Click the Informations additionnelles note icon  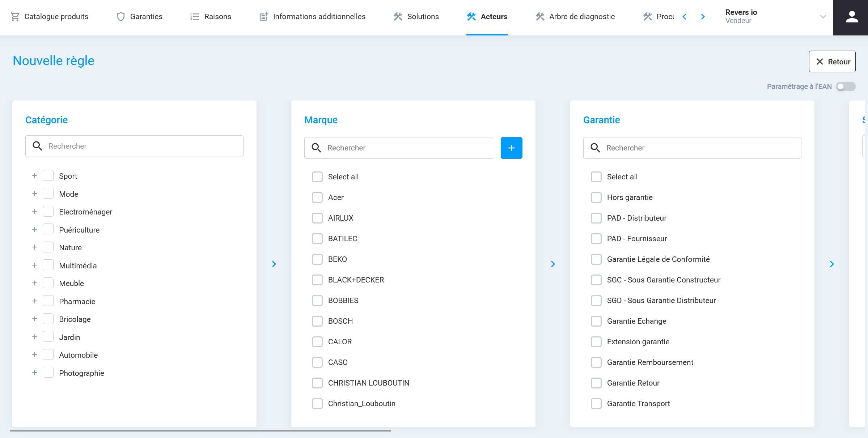pos(264,17)
